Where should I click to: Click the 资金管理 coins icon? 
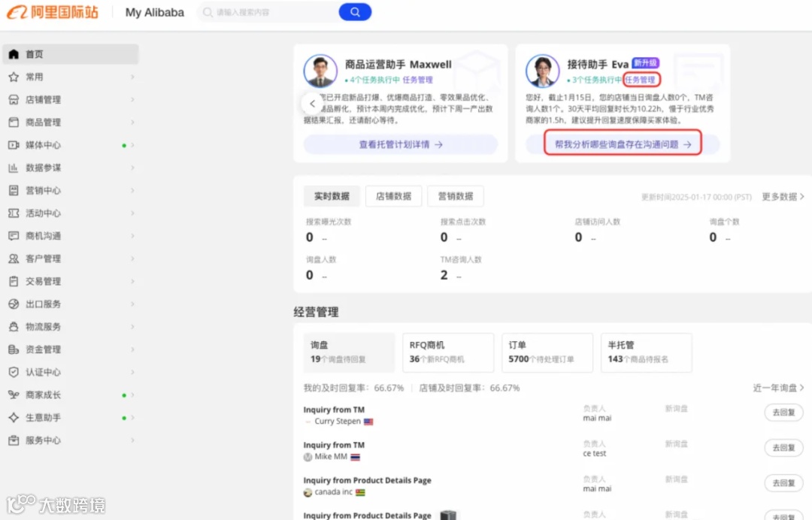click(14, 349)
